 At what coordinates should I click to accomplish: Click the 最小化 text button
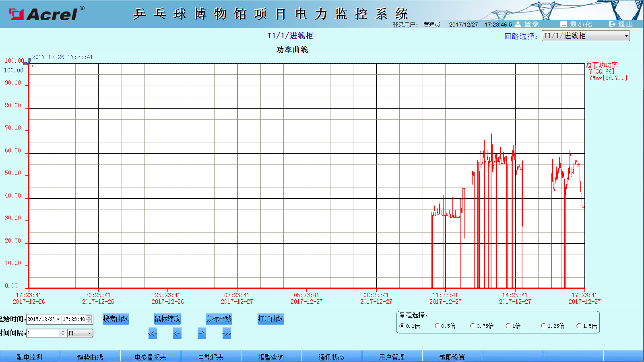click(x=581, y=24)
